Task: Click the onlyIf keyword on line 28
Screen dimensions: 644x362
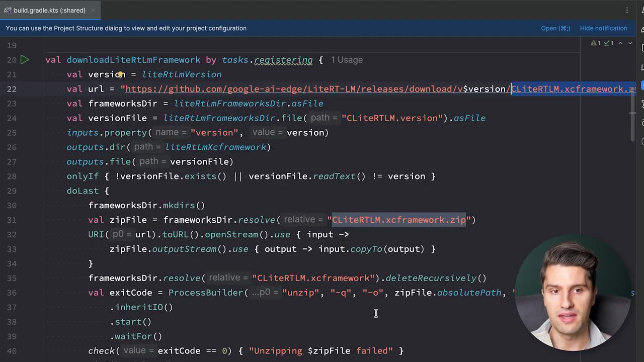Action: coord(83,176)
